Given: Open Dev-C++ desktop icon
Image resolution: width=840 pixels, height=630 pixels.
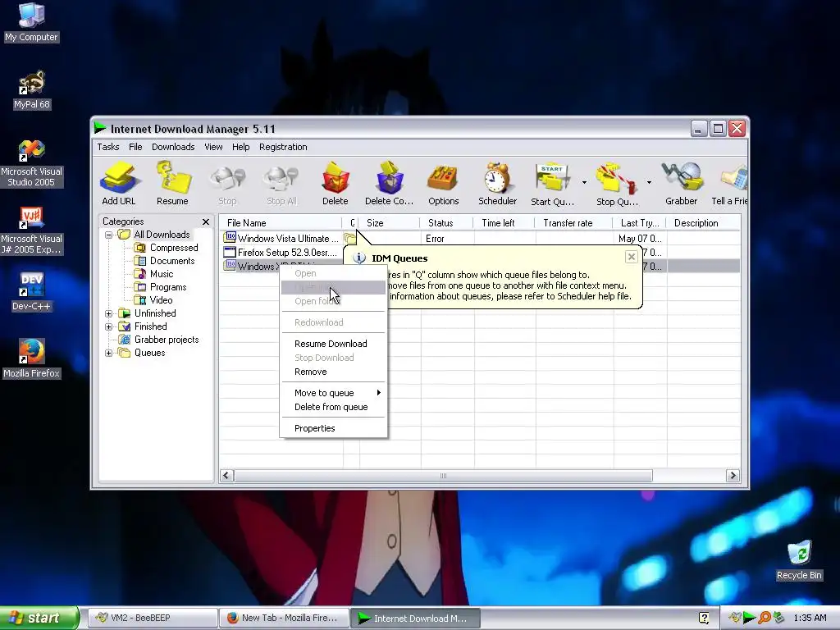Looking at the screenshot, I should point(32,292).
